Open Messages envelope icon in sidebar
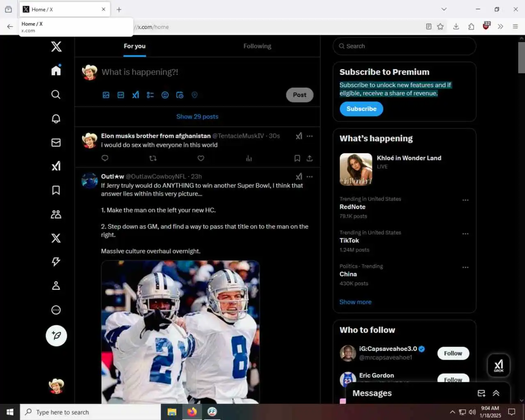 coord(56,142)
